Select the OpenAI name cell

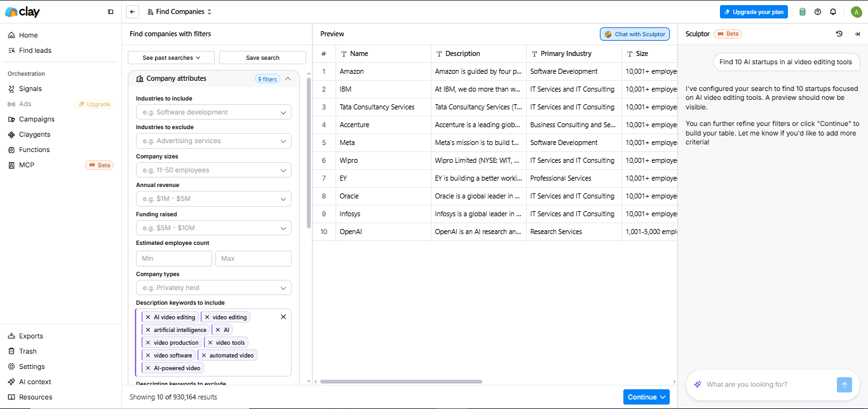(x=383, y=232)
